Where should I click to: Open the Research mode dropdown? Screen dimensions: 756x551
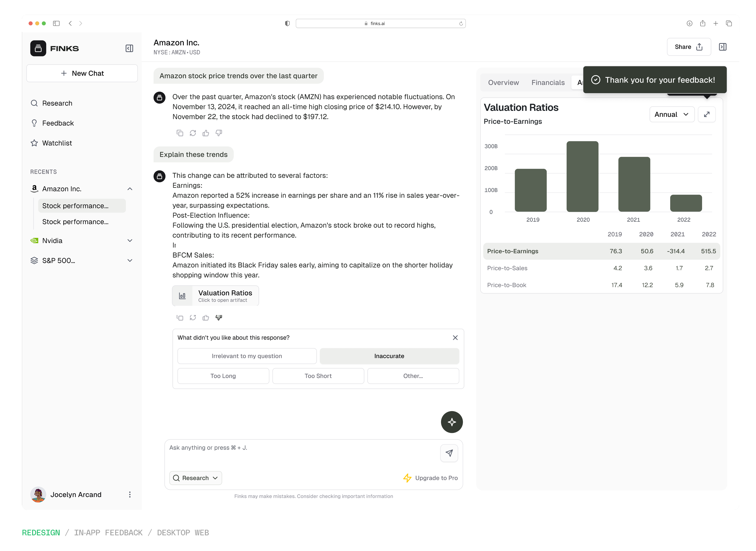[195, 478]
